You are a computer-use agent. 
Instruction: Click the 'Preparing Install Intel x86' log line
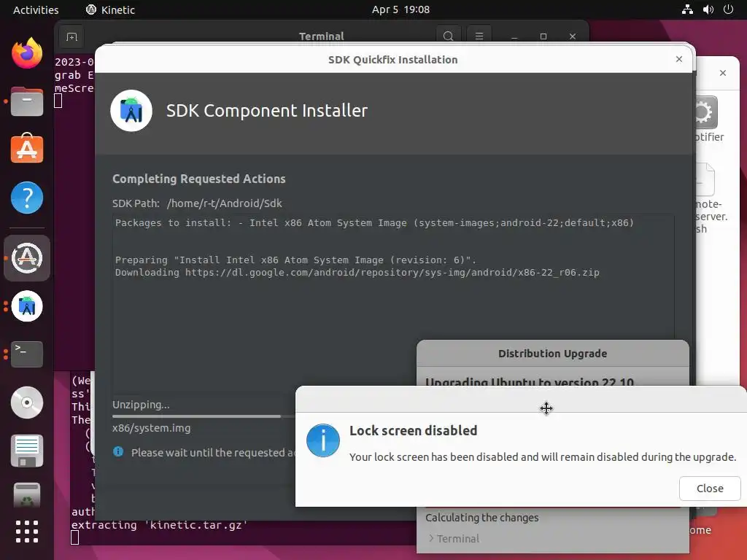click(295, 260)
